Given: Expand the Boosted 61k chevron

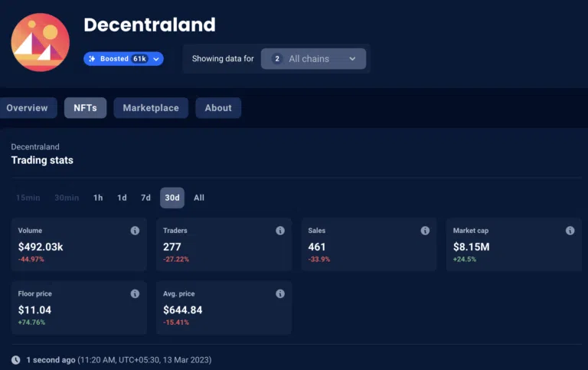Looking at the screenshot, I should 156,59.
